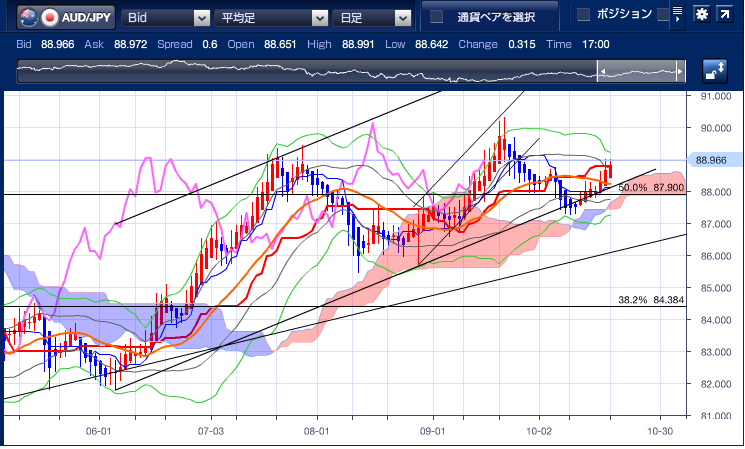Enable the 通貨ペアを選択 checkbox

pyautogui.click(x=436, y=17)
